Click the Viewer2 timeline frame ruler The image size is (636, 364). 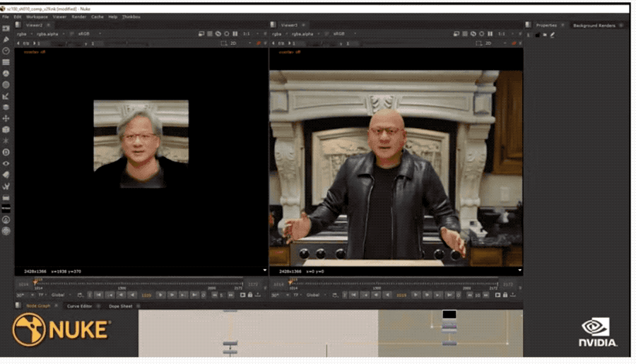tap(139, 284)
